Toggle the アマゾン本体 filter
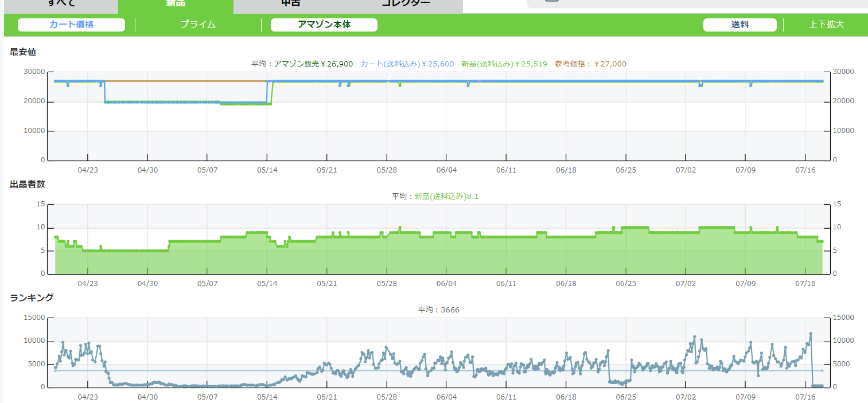The height and width of the screenshot is (403, 868). [324, 25]
